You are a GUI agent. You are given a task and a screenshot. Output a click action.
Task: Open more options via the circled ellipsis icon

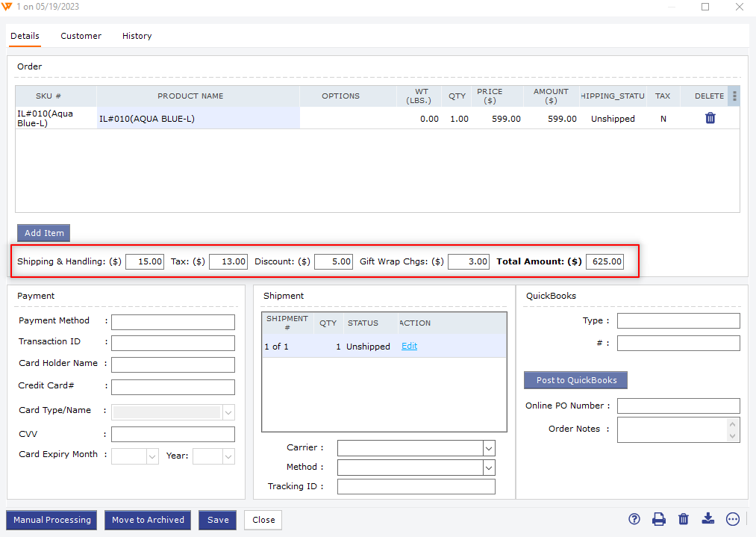[x=733, y=520]
